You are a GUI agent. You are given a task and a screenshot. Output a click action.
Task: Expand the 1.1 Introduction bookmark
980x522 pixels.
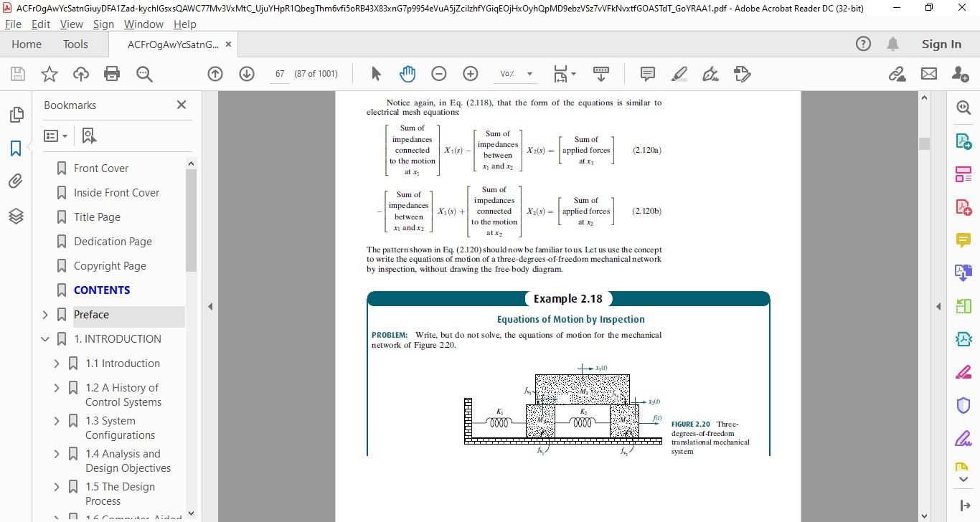57,364
